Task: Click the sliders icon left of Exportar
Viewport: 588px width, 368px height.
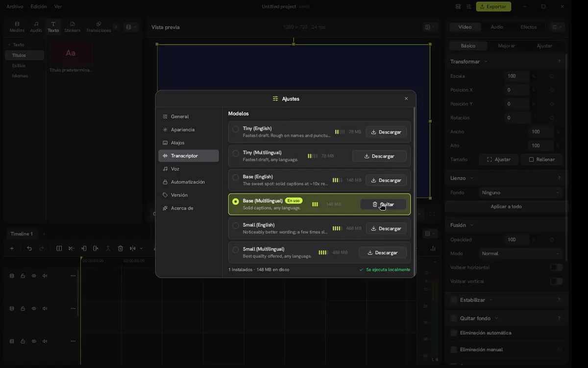Action: tap(469, 6)
